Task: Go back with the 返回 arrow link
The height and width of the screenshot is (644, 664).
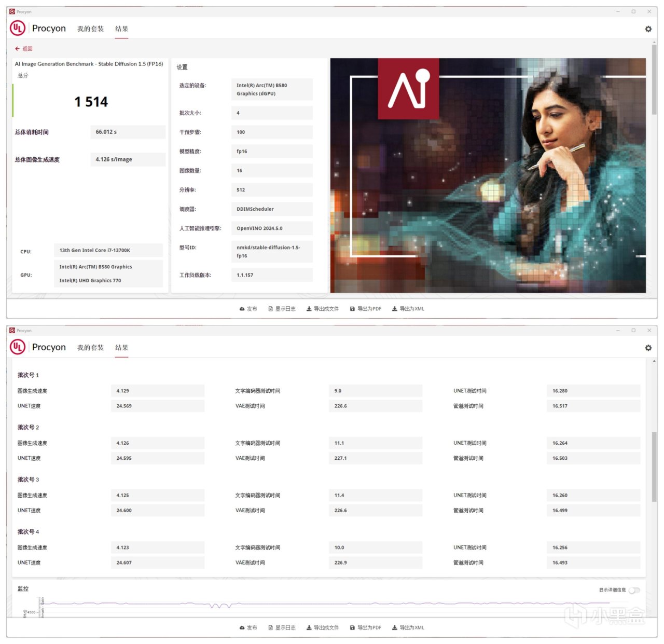Action: pyautogui.click(x=24, y=49)
